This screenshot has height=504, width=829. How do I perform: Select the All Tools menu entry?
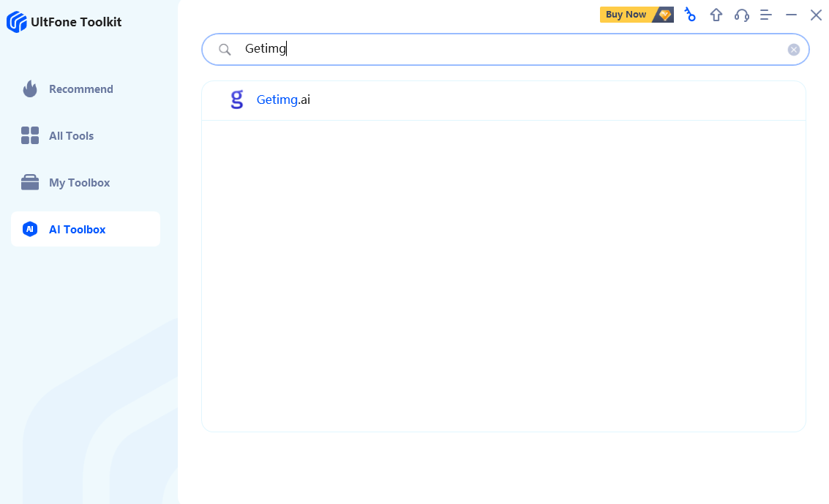pyautogui.click(x=71, y=135)
